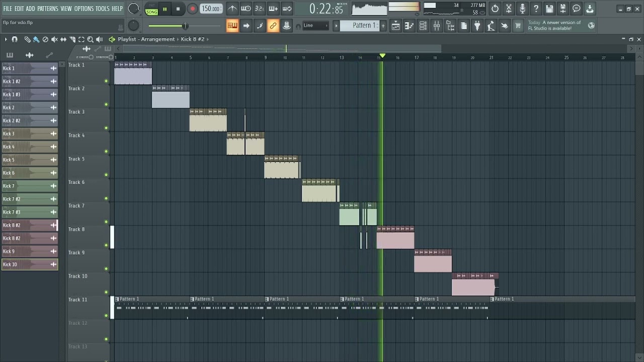Pause playback with the pause button
The height and width of the screenshot is (362, 644).
click(165, 9)
